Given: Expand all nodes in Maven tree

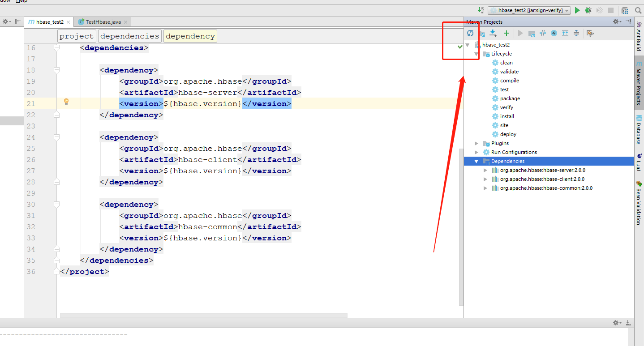Looking at the screenshot, I should [565, 33].
